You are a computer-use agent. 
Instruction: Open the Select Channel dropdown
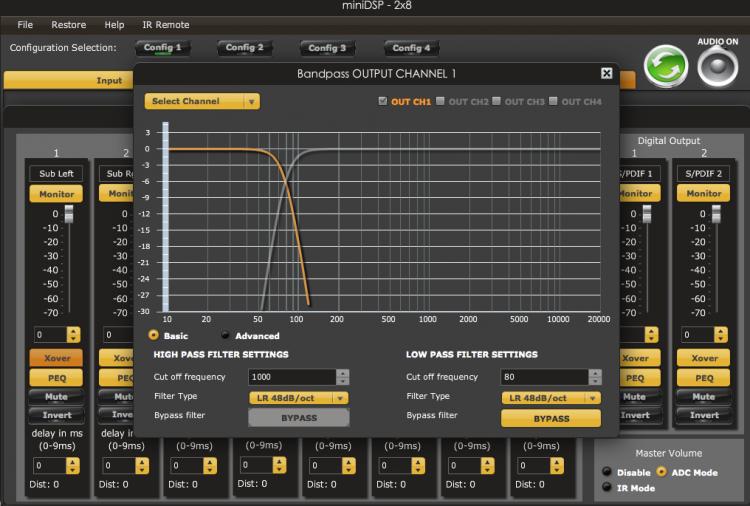202,101
